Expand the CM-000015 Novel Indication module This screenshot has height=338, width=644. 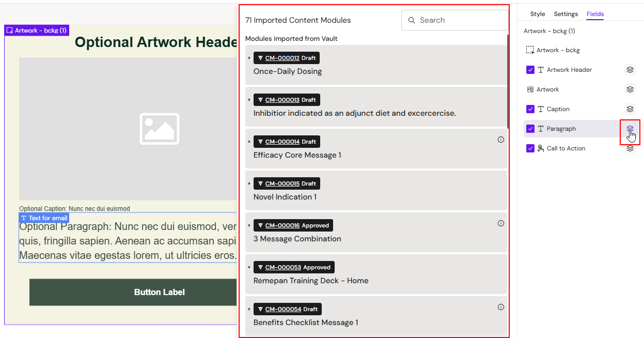pyautogui.click(x=249, y=183)
